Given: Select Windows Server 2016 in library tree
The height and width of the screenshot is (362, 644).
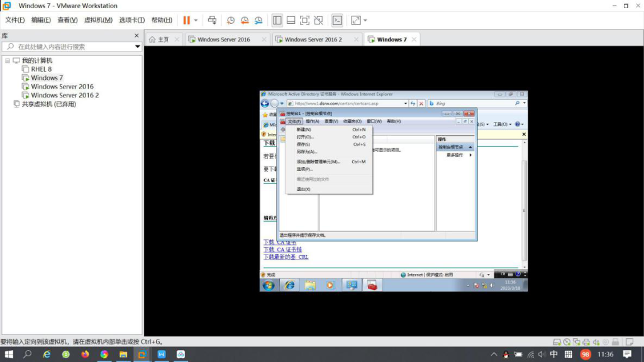Looking at the screenshot, I should pyautogui.click(x=62, y=87).
